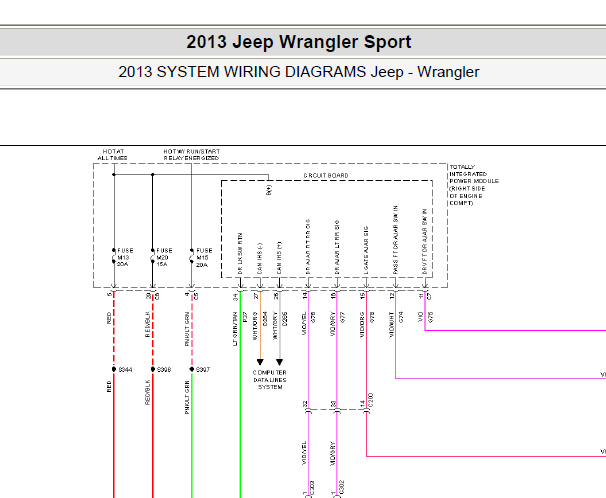Click the 'C7' connector label at pin 11
This screenshot has width=606, height=498.
coord(429,296)
